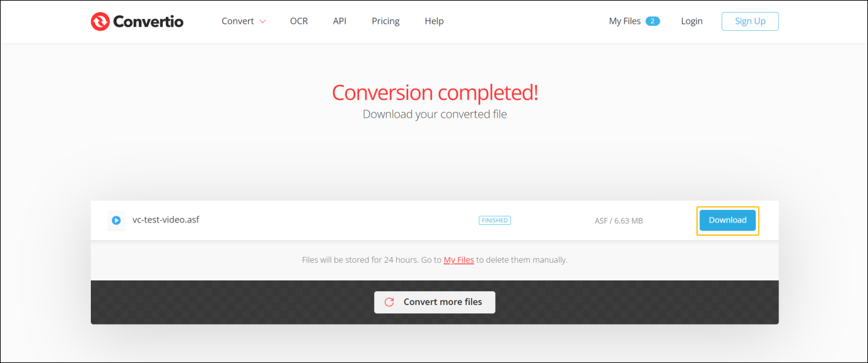The width and height of the screenshot is (868, 363).
Task: Open the OCR page
Action: pyautogui.click(x=298, y=20)
